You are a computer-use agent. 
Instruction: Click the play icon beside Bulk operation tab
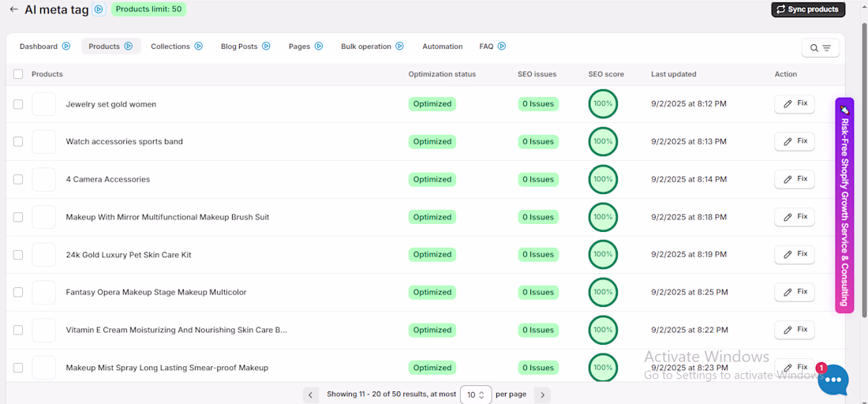tap(400, 47)
